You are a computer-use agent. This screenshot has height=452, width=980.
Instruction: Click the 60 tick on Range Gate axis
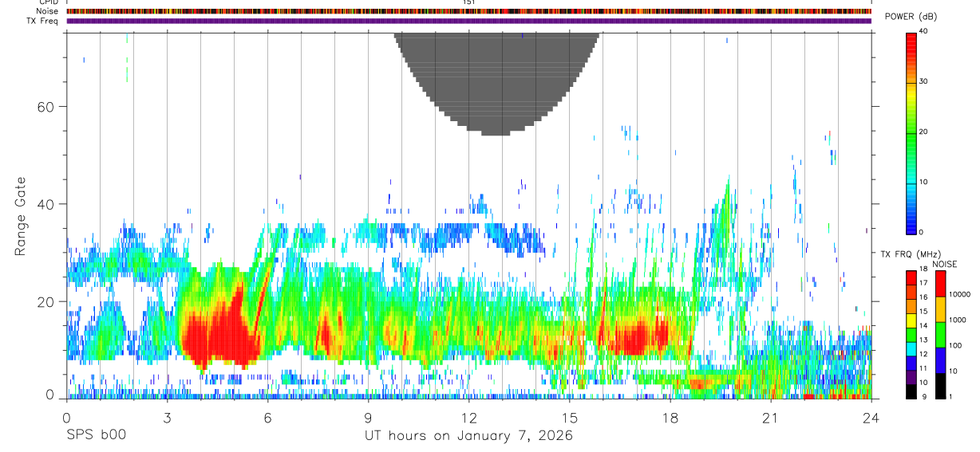coord(45,106)
